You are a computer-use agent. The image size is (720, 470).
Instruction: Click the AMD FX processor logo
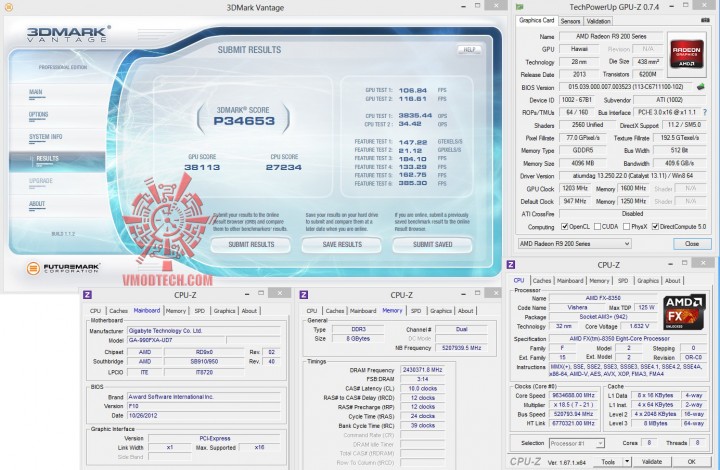coord(685,312)
